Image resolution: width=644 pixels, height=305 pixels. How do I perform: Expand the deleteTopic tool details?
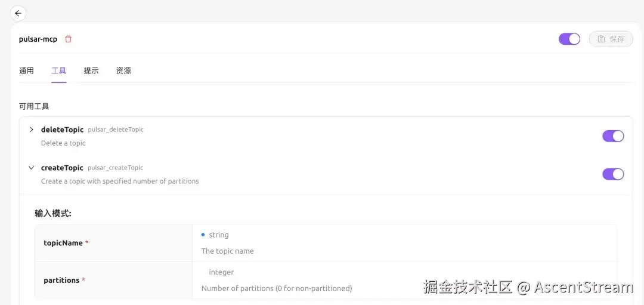coord(31,130)
